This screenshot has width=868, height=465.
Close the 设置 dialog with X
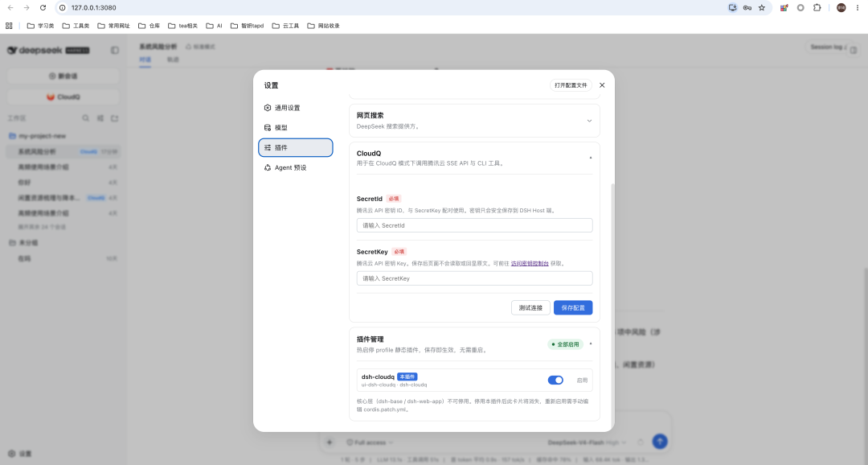pos(602,85)
